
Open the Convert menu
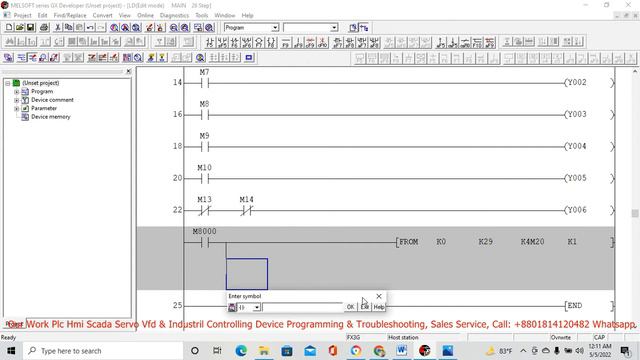[x=102, y=15]
